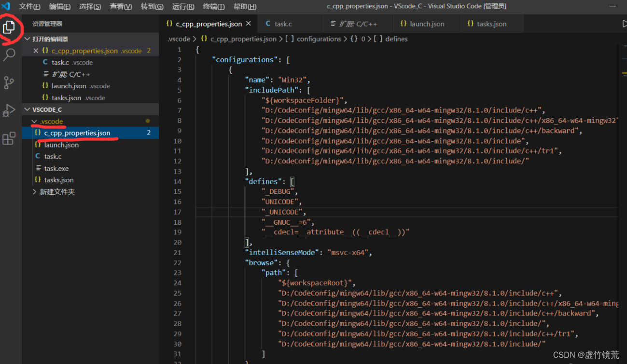Screen dimensions: 627x364
Task: Click the "UNICODE" define on line 16
Action: coord(279,202)
